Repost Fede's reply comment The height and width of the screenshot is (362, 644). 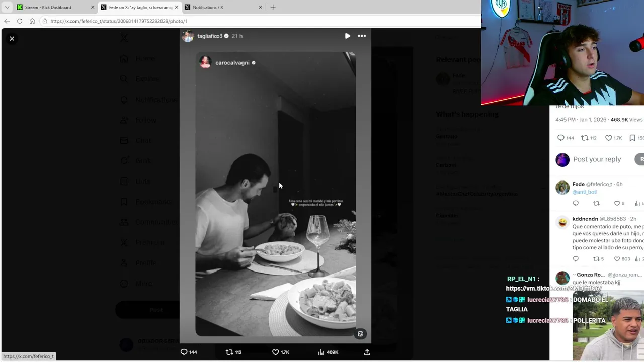pyautogui.click(x=596, y=203)
